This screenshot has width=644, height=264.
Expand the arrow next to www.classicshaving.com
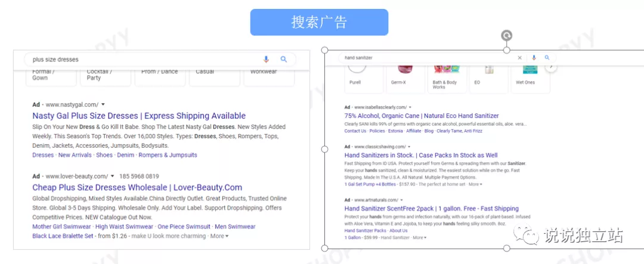point(409,147)
